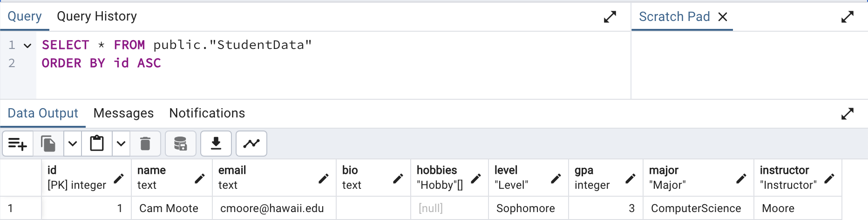Open the Graph Visualiser icon
The height and width of the screenshot is (220, 868).
point(251,144)
